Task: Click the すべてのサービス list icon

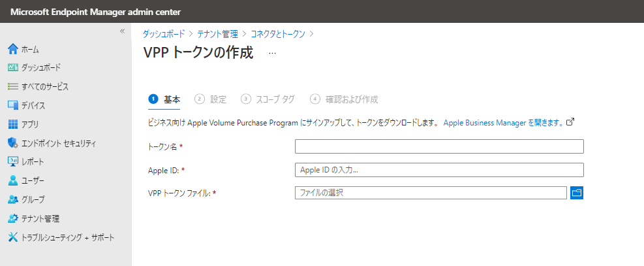Action: pos(13,86)
